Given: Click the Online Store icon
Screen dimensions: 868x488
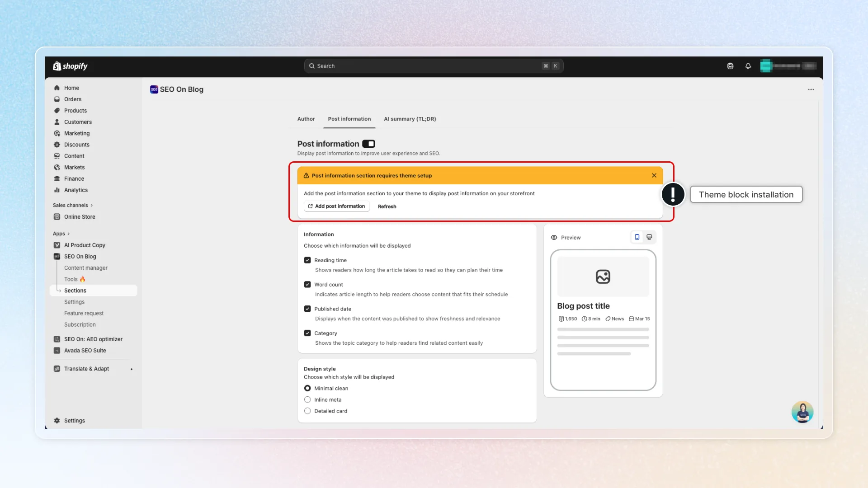Looking at the screenshot, I should coord(57,217).
